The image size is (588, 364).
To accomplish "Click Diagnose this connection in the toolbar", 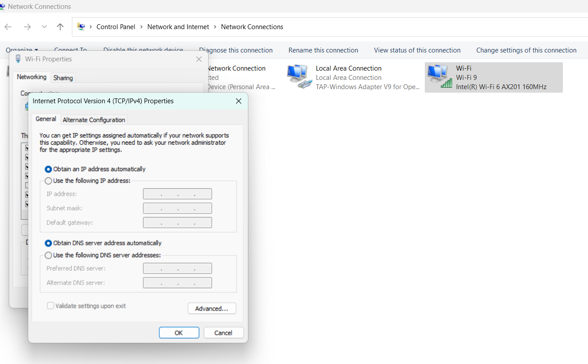I will coord(236,50).
